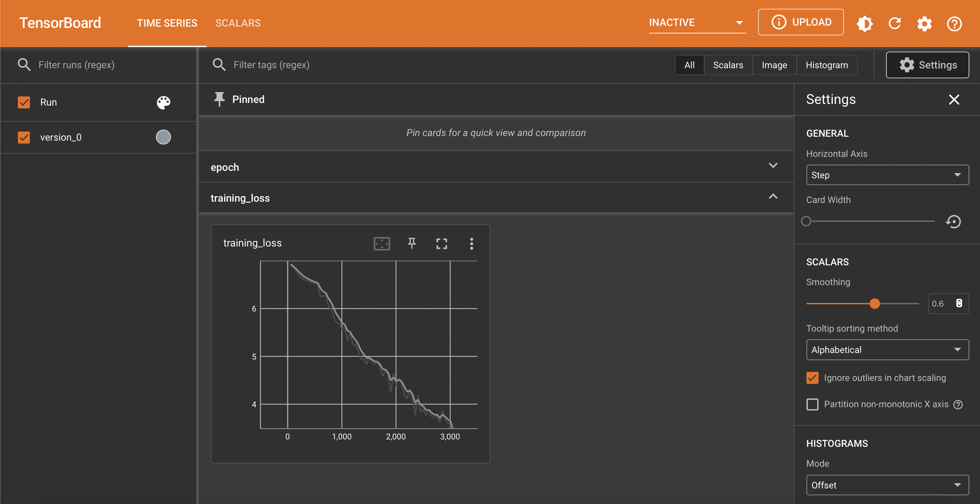Expand training_loss chart to fullscreen

click(441, 244)
